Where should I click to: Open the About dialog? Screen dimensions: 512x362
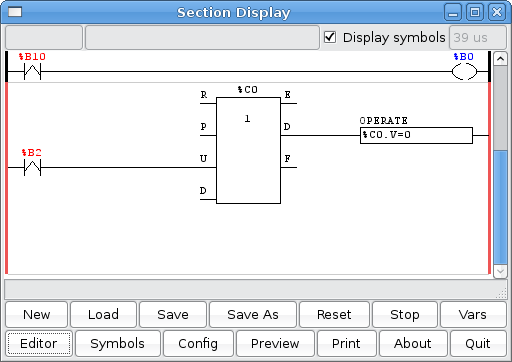click(413, 343)
